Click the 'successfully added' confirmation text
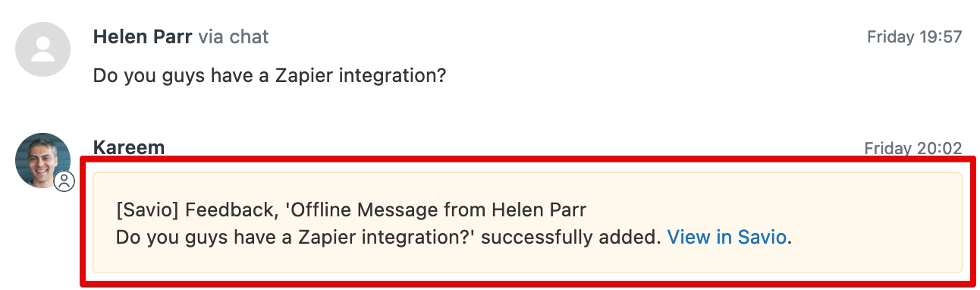 [570, 237]
